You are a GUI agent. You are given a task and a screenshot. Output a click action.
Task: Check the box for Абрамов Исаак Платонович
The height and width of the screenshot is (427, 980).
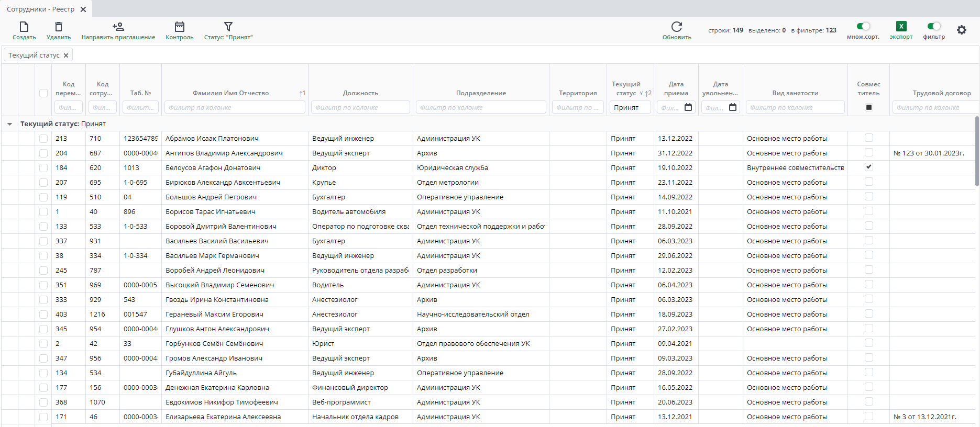click(x=43, y=139)
